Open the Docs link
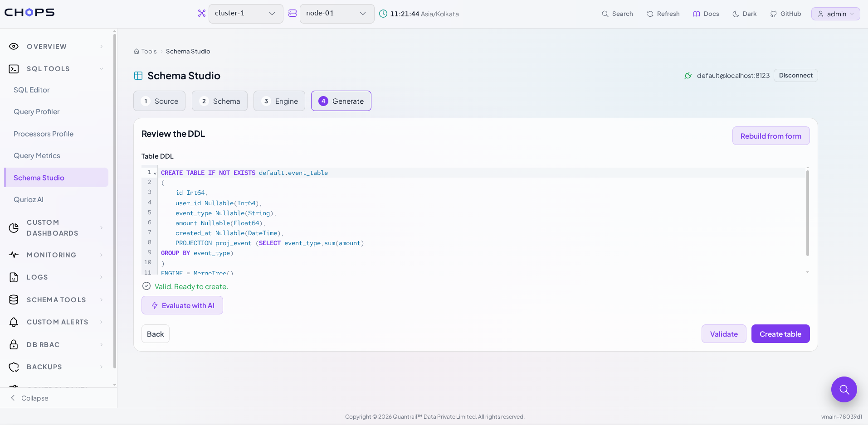 (706, 14)
